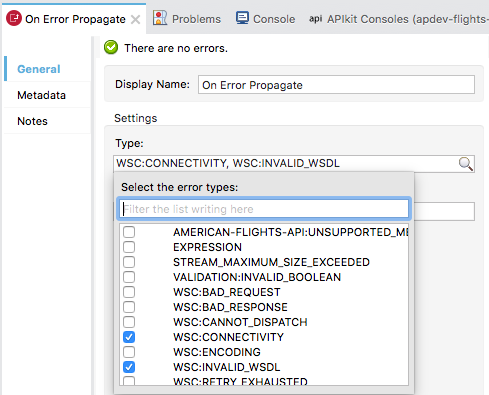489x395 pixels.
Task: Uncheck the WSC:CONNECTIVITY checkbox
Action: pyautogui.click(x=129, y=337)
